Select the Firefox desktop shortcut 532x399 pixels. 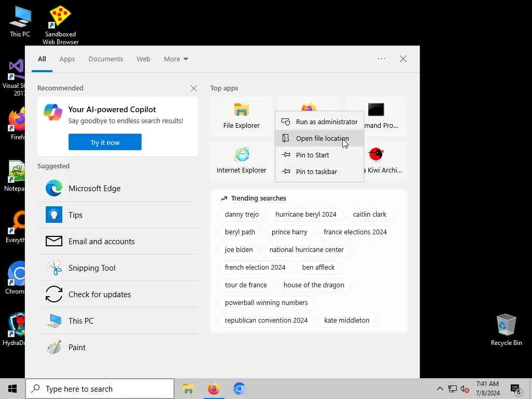[x=16, y=124]
